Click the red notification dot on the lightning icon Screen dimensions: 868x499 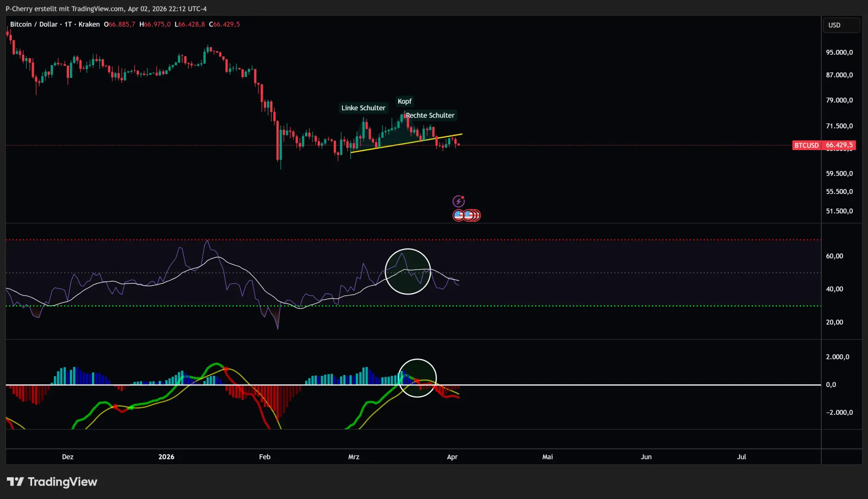coord(463,197)
